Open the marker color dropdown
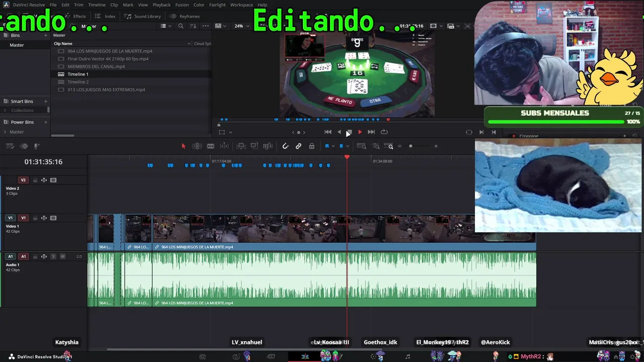 coord(347,146)
